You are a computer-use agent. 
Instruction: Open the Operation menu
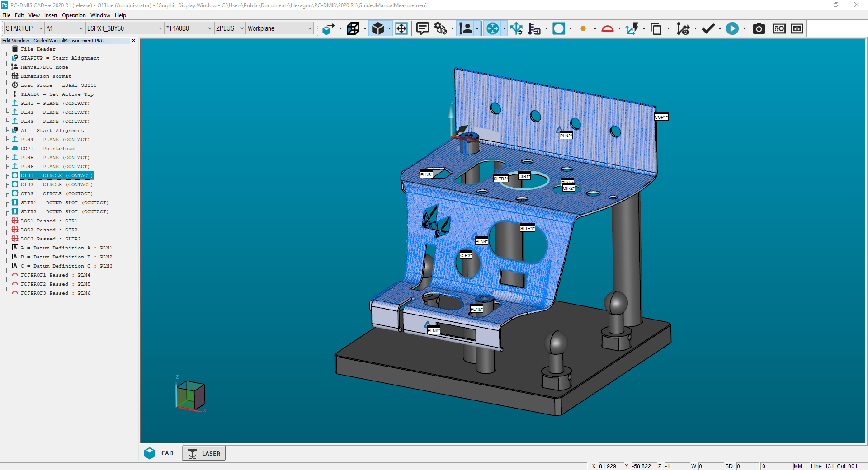pyautogui.click(x=73, y=15)
